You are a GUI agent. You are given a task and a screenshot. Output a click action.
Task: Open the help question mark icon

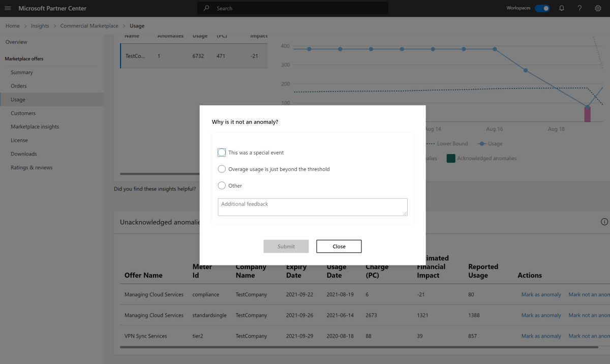579,8
